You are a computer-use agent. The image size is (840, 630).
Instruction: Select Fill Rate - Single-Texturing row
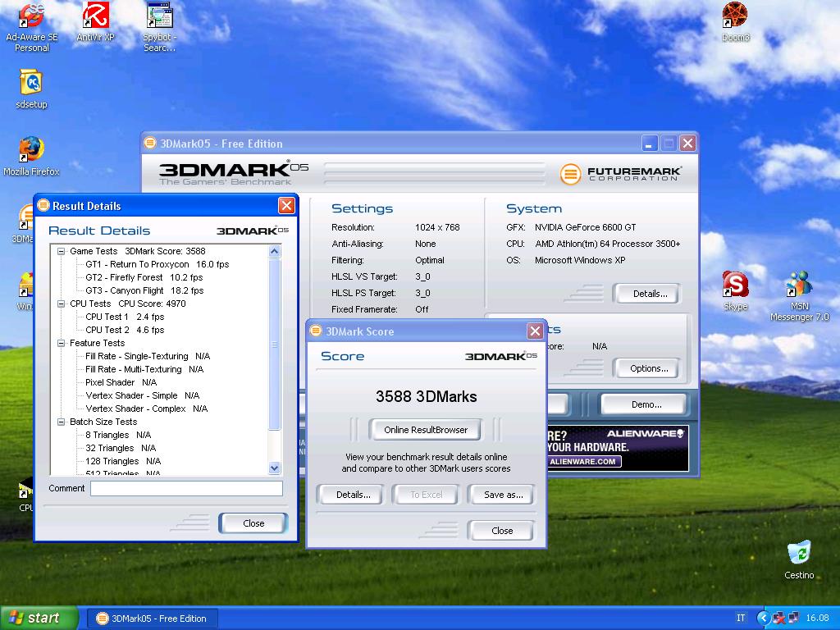coord(148,356)
